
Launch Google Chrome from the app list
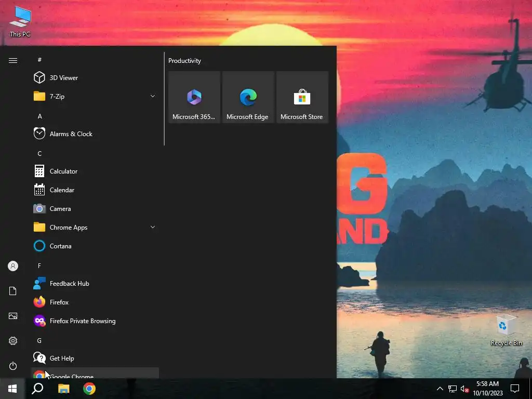click(x=95, y=373)
